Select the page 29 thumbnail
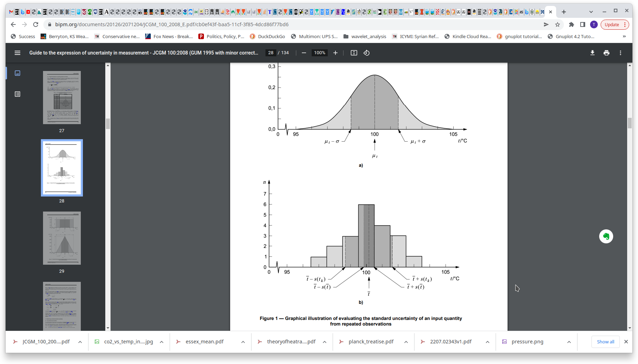Image resolution: width=638 pixels, height=364 pixels. (x=62, y=238)
